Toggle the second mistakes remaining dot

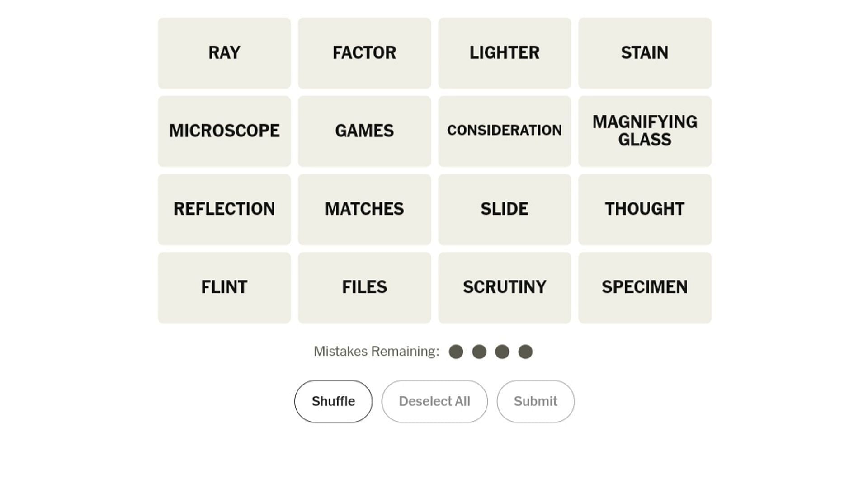479,352
